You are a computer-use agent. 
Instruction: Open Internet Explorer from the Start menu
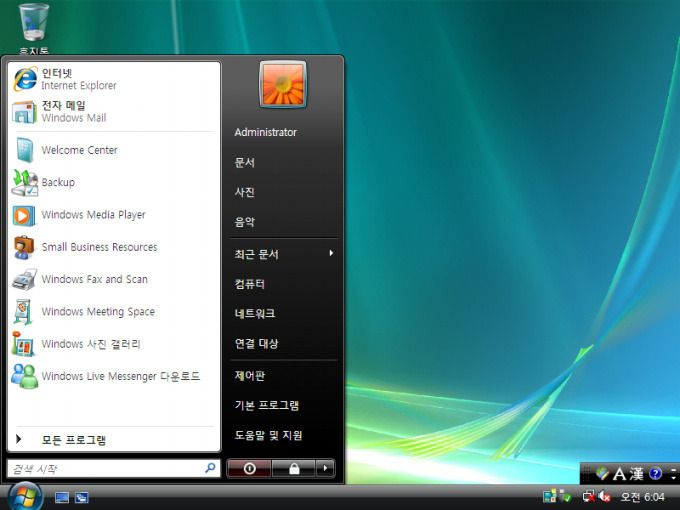pyautogui.click(x=114, y=79)
